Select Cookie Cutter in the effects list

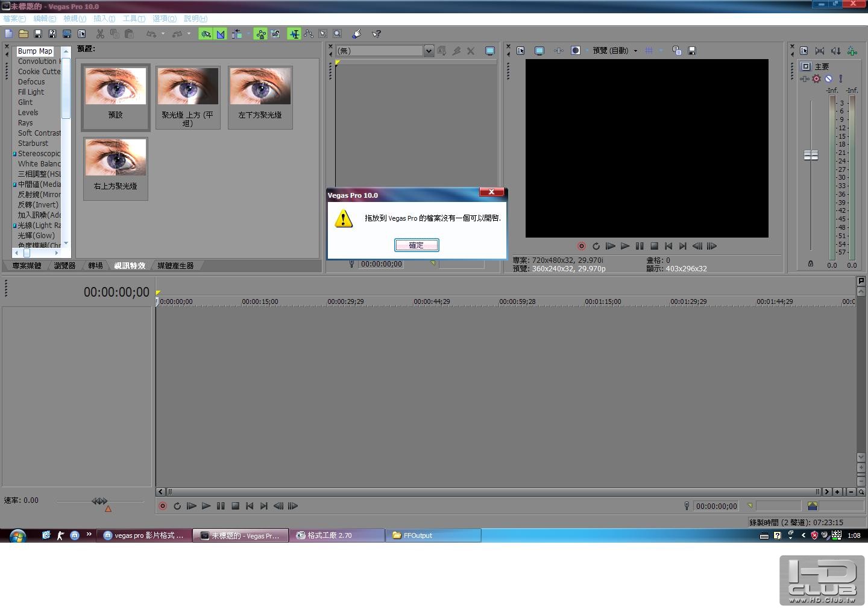39,72
